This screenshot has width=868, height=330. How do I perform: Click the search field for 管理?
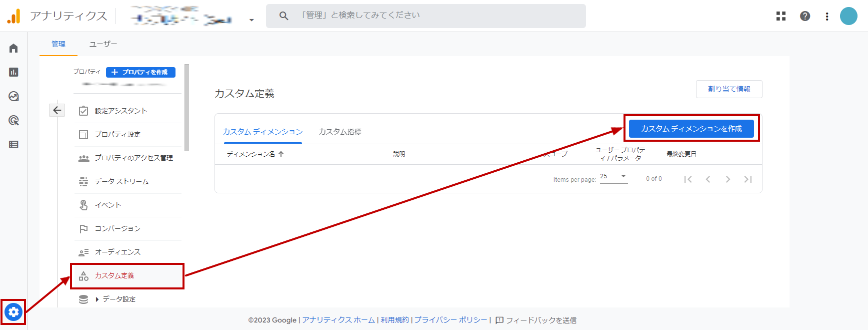425,16
